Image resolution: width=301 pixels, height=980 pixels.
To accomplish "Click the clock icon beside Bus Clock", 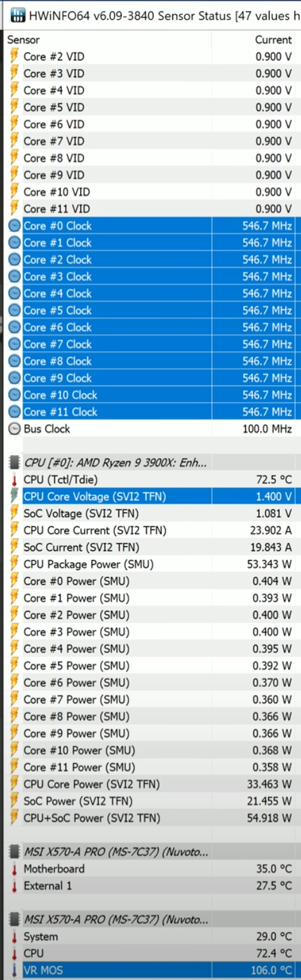I will point(14,429).
